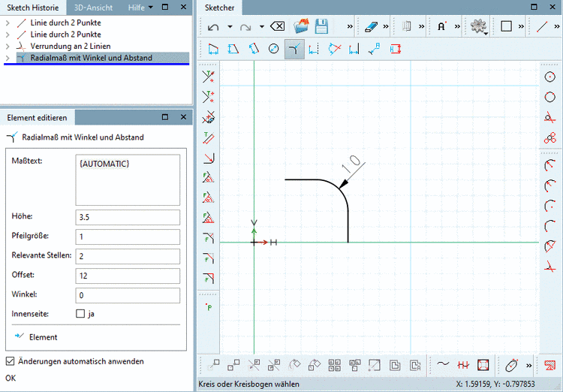Select the rectangle tool icon

pos(506,26)
